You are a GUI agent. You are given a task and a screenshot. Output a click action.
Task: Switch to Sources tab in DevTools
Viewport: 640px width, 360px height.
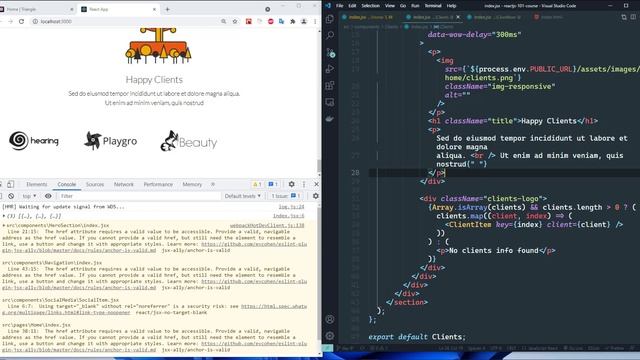point(95,184)
